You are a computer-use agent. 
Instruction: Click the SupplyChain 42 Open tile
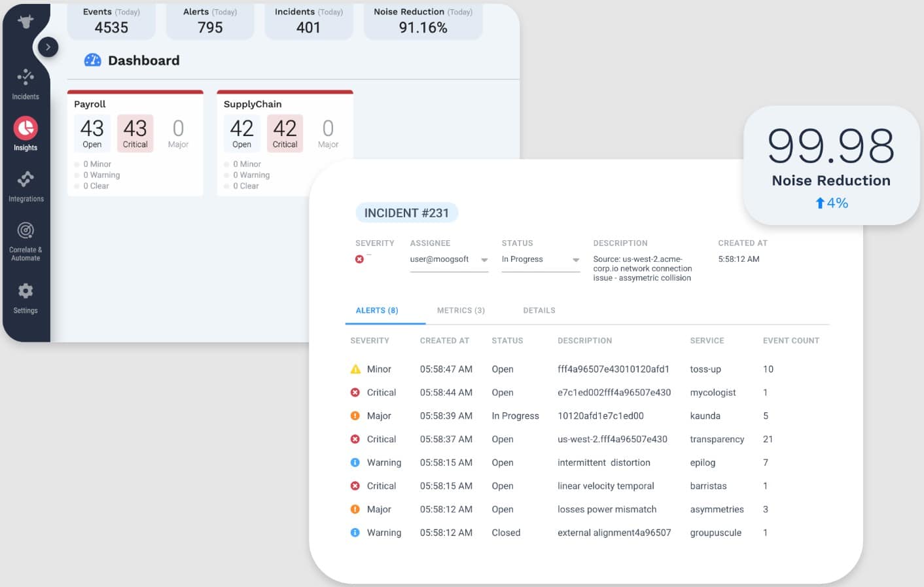(241, 133)
